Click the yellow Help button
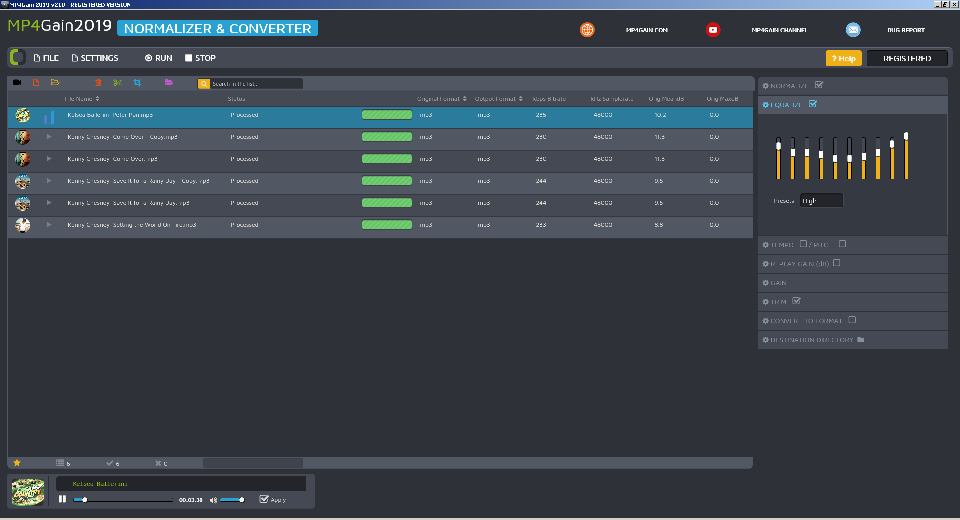This screenshot has height=520, width=960. pyautogui.click(x=844, y=58)
